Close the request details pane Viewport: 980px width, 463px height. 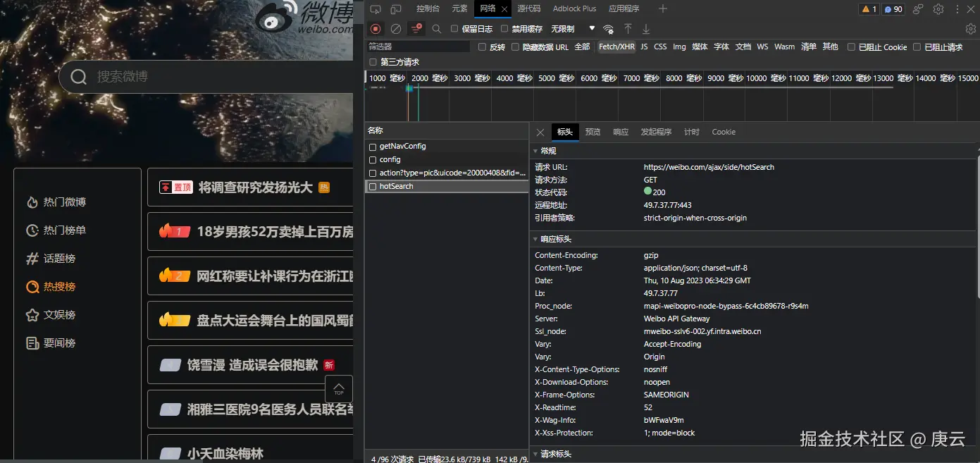pos(540,132)
